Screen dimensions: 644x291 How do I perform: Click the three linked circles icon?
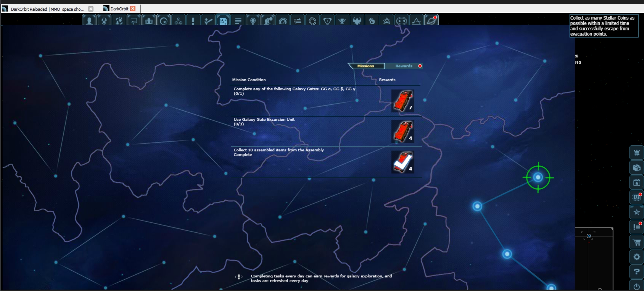tap(178, 20)
